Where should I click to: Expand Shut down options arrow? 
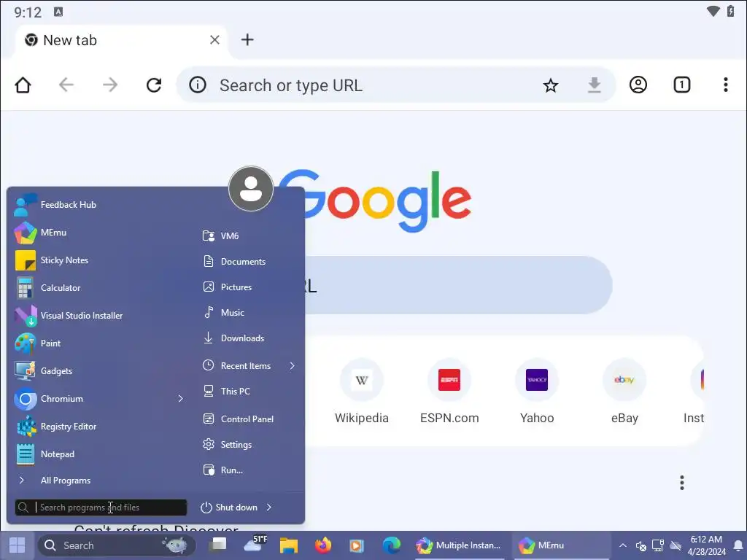point(269,507)
